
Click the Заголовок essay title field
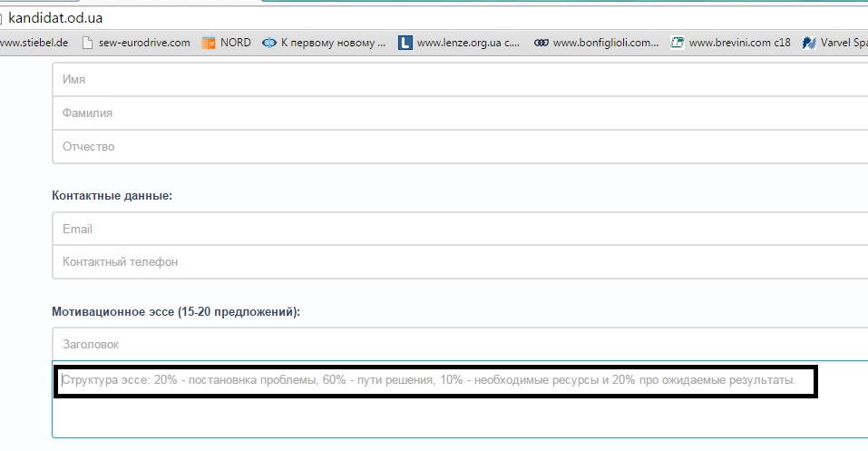(x=454, y=345)
